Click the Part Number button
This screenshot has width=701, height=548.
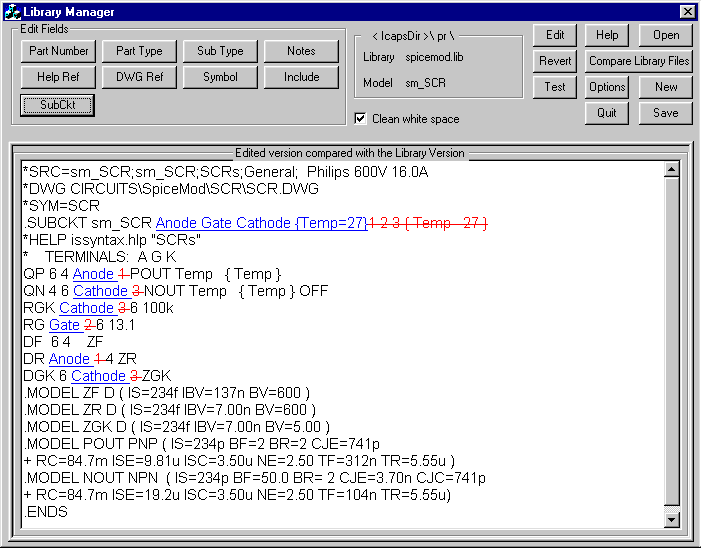pyautogui.click(x=58, y=51)
